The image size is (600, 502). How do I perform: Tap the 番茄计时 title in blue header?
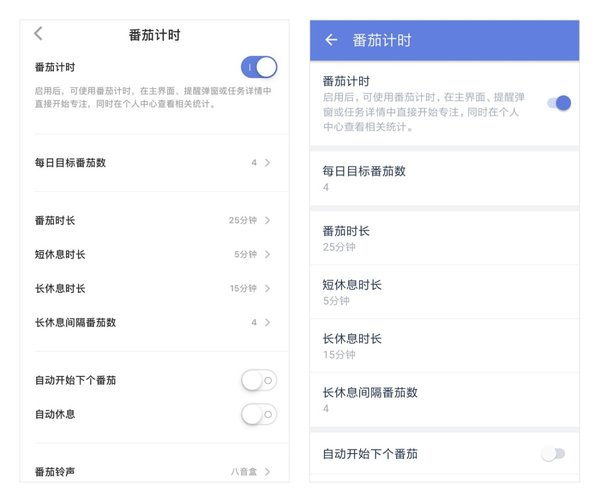tap(382, 41)
